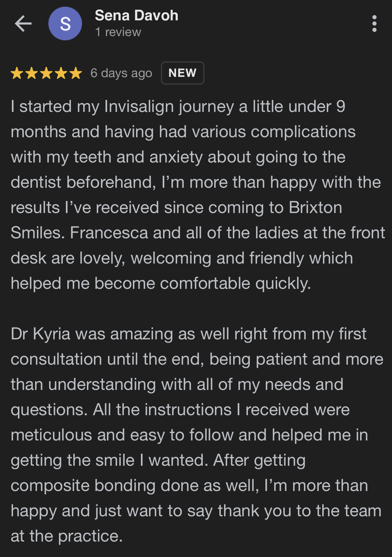Click the words "Brixton" in the review
This screenshot has width=392, height=557.
[x=315, y=207]
